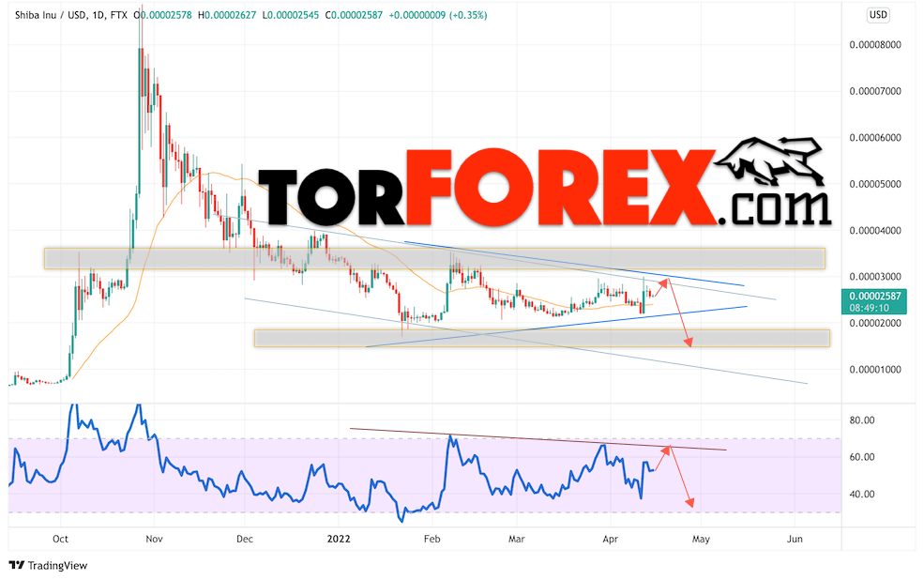Viewport: 924px width, 580px height.
Task: Click the Jun date axis label
Action: (x=795, y=539)
